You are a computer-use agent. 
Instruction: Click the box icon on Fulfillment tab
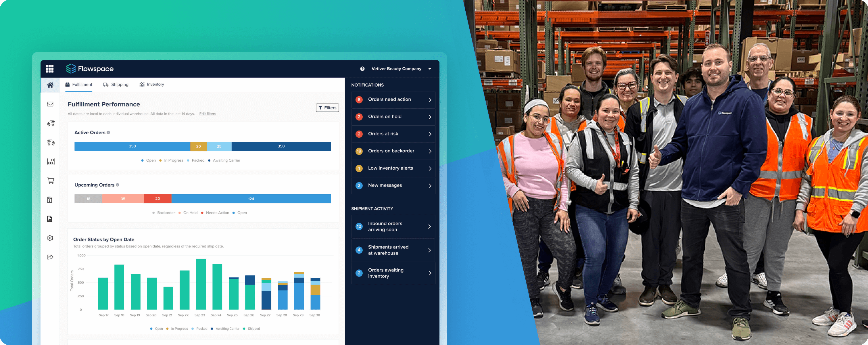[x=67, y=85]
